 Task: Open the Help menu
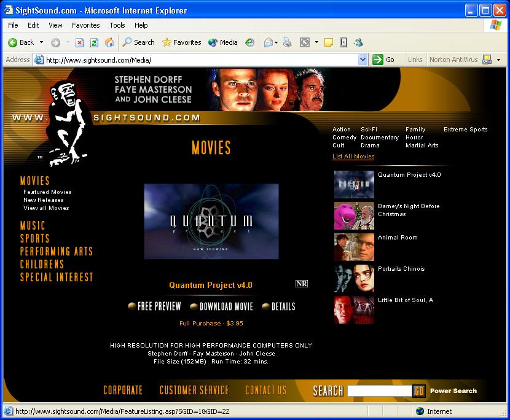(141, 25)
